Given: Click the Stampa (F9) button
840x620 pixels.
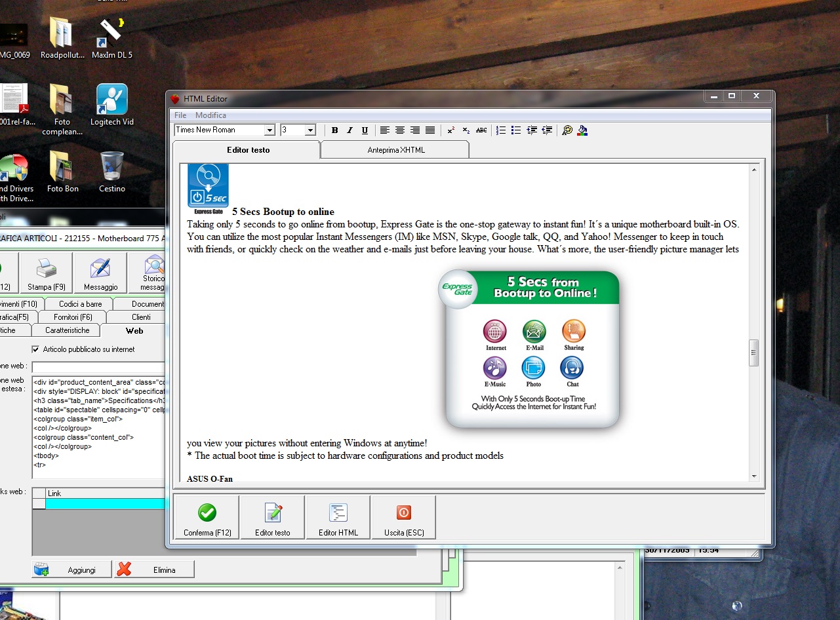Looking at the screenshot, I should 47,274.
